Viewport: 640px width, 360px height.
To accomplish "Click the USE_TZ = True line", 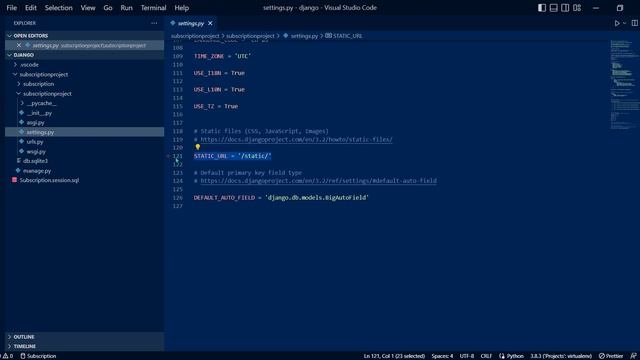I will pos(216,106).
